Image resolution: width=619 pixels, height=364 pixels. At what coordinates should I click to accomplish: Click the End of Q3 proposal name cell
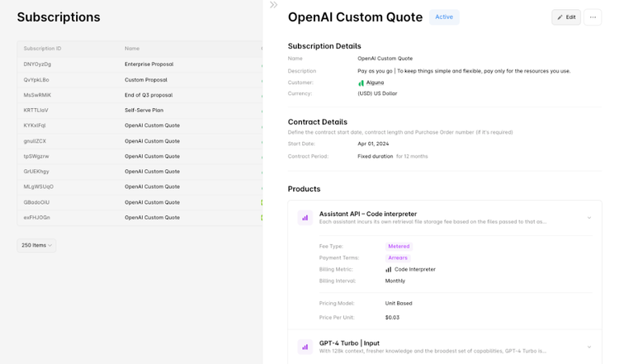(149, 95)
